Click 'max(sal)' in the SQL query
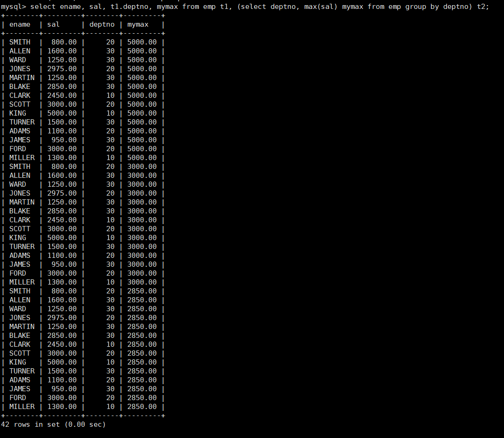This screenshot has width=504, height=438. [x=321, y=7]
